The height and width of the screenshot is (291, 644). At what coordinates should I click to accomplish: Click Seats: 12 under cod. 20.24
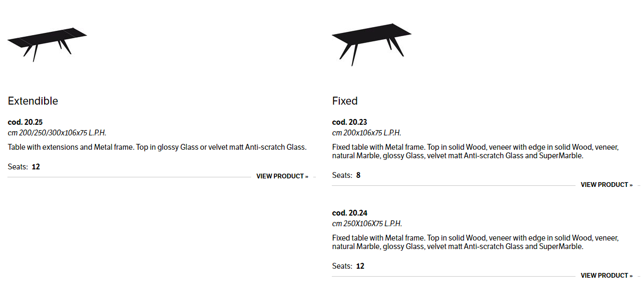[348, 266]
